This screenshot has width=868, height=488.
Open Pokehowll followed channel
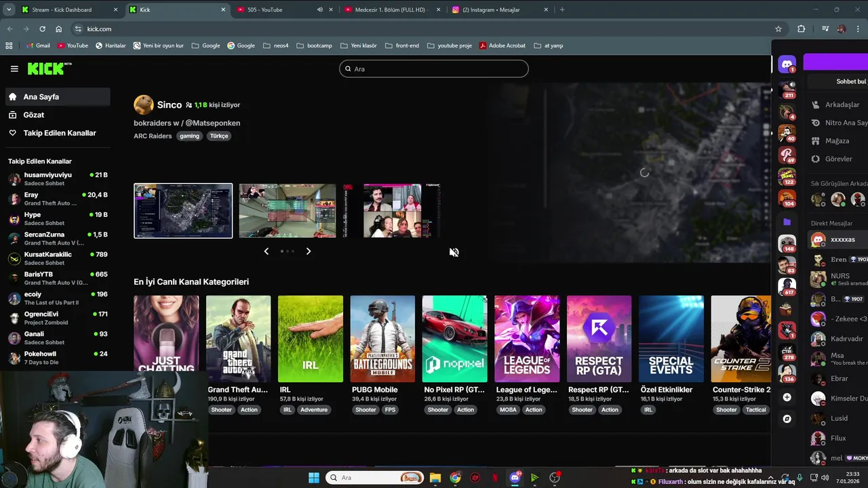click(x=58, y=357)
